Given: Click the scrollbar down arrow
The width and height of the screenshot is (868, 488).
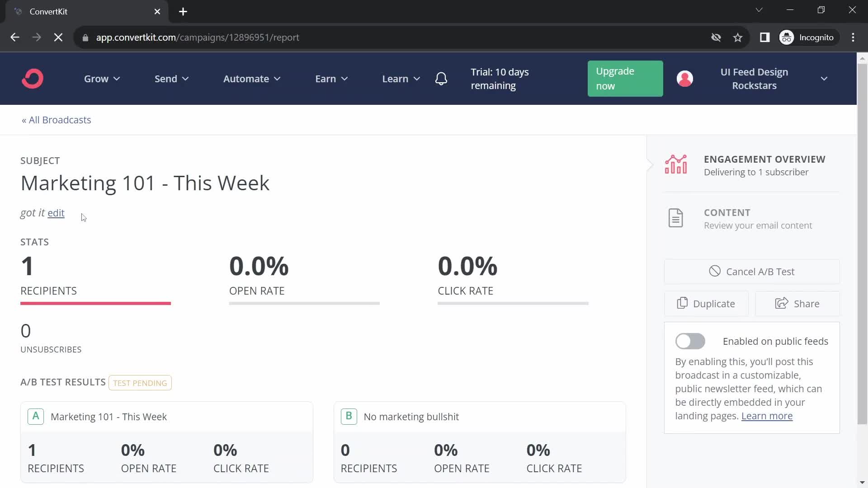Looking at the screenshot, I should click(x=862, y=483).
